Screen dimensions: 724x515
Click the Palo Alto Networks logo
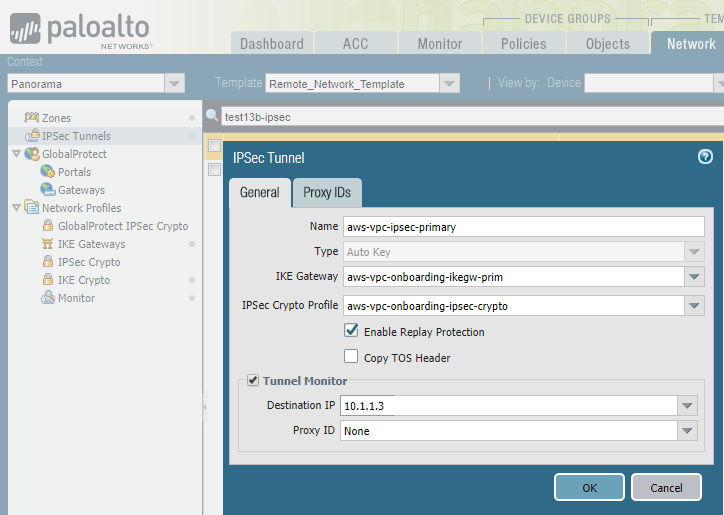point(81,30)
